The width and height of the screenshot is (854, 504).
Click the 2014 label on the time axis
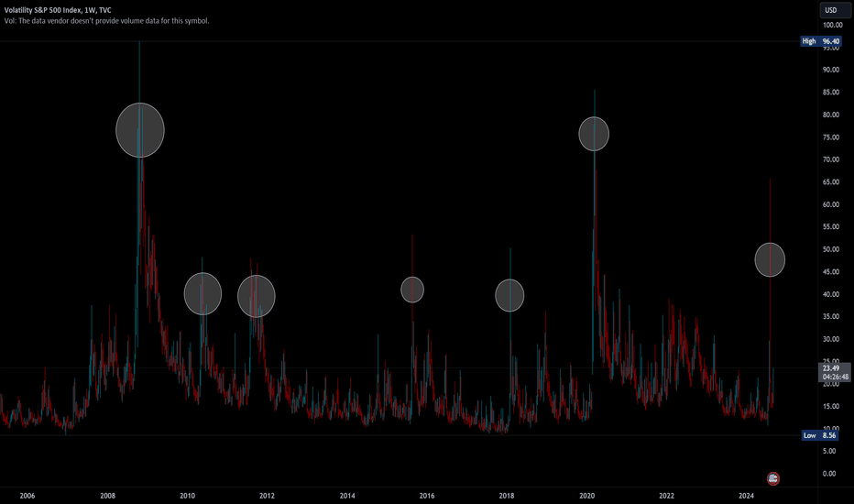coord(347,496)
